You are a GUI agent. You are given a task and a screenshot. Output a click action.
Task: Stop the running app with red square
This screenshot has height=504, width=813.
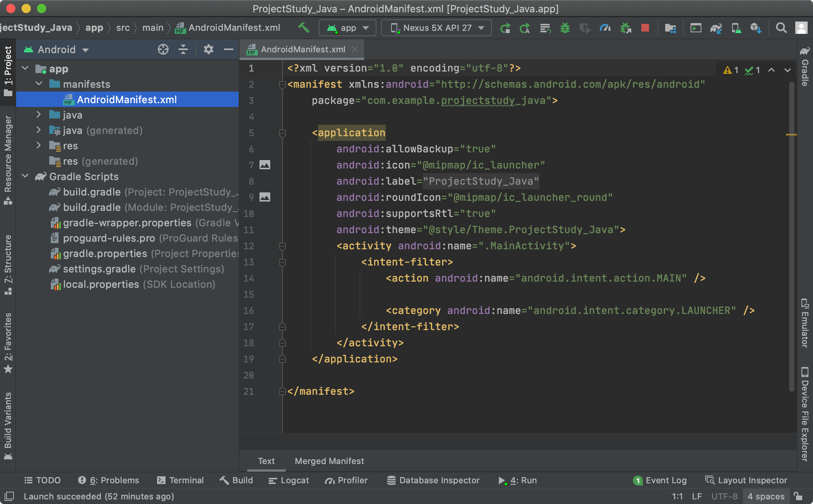tap(645, 28)
